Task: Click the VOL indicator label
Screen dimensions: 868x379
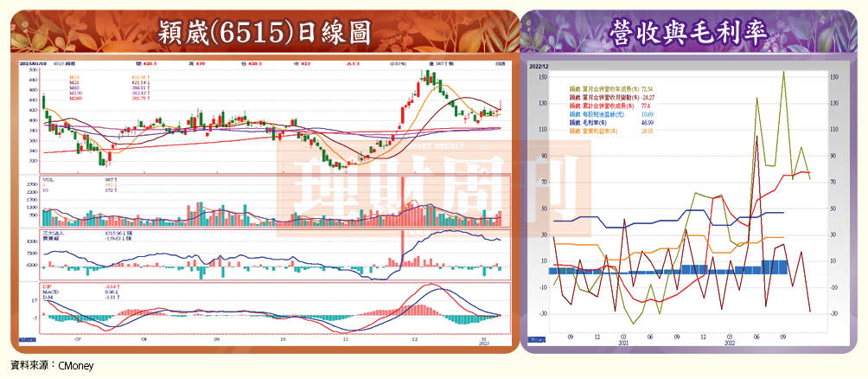Action: point(47,181)
